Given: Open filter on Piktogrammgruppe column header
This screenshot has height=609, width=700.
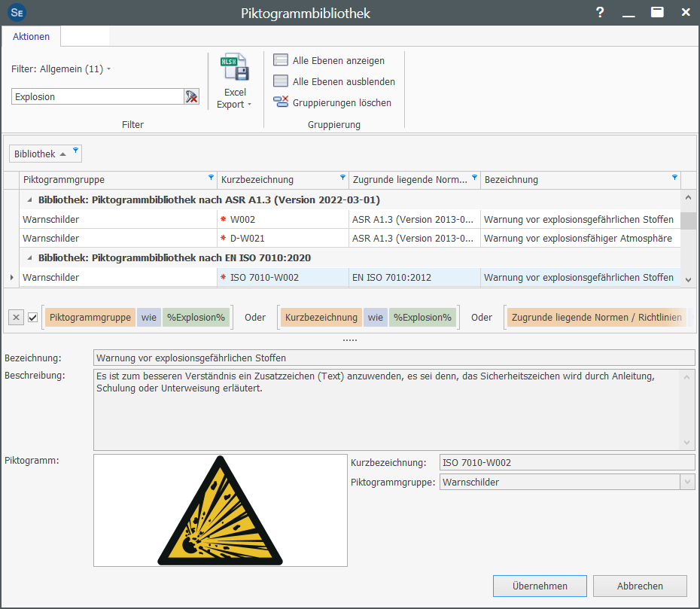Looking at the screenshot, I should pyautogui.click(x=211, y=178).
